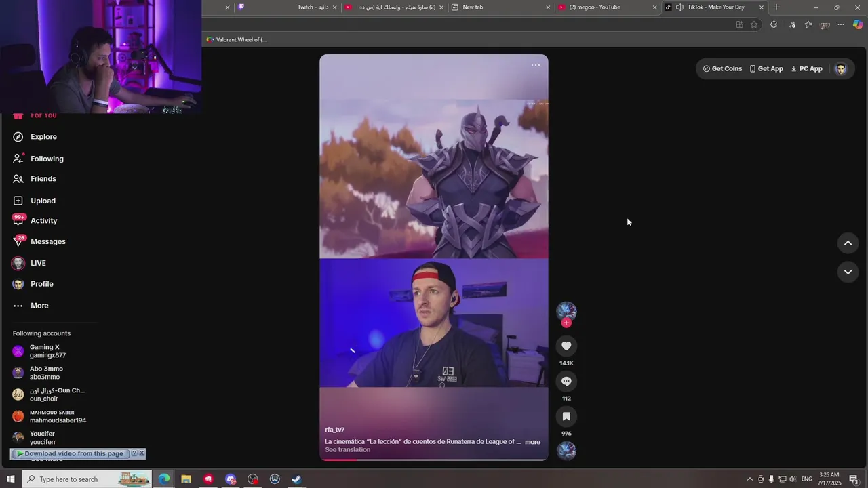Open the browser extensions icon

774,24
